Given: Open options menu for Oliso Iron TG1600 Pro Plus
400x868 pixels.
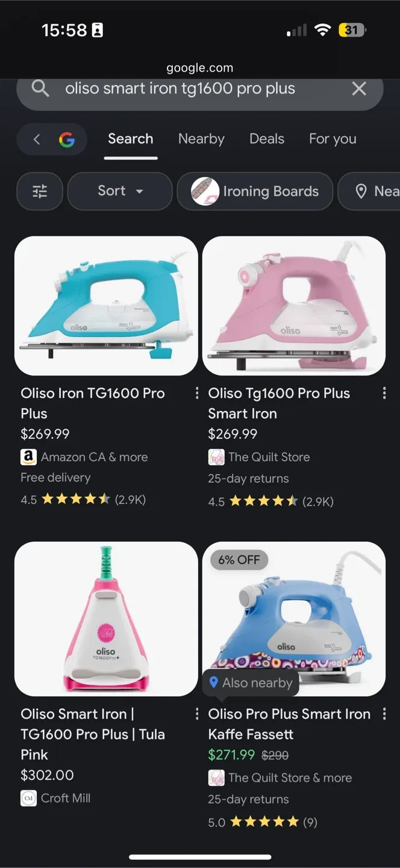Looking at the screenshot, I should [196, 392].
